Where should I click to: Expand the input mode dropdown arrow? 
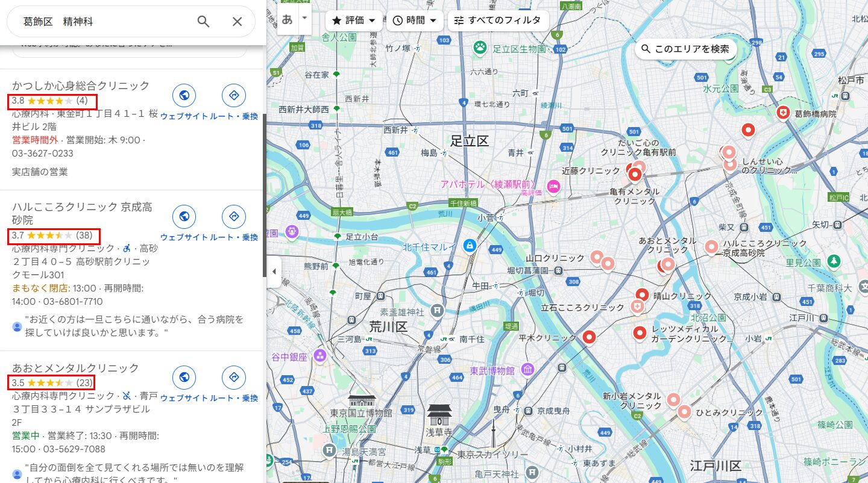(x=304, y=18)
